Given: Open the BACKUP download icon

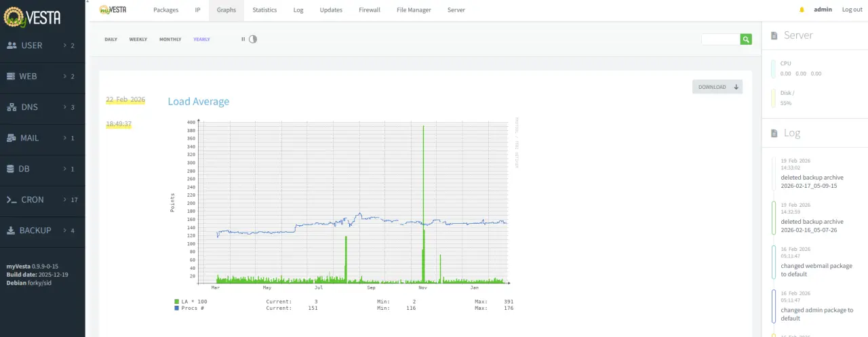Looking at the screenshot, I should point(11,231).
